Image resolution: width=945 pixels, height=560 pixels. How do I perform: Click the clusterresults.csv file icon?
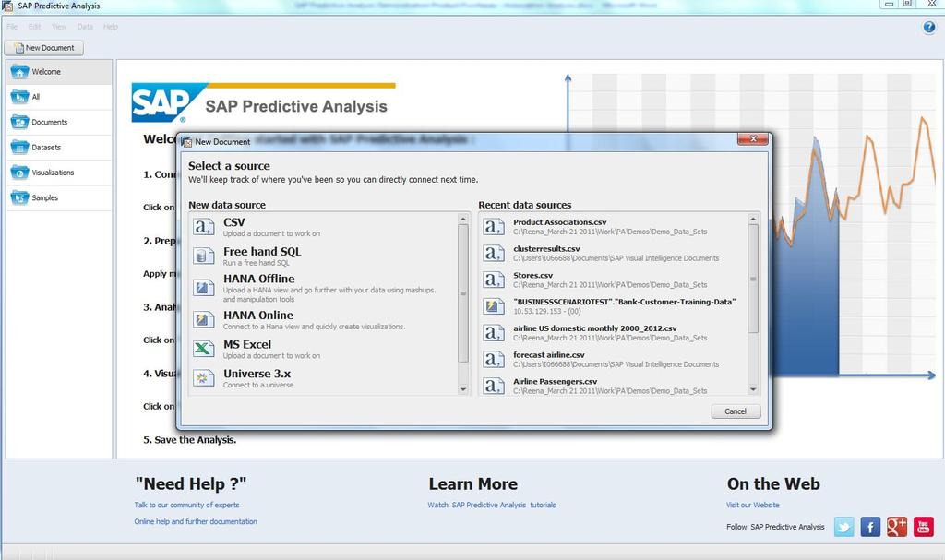click(x=494, y=253)
